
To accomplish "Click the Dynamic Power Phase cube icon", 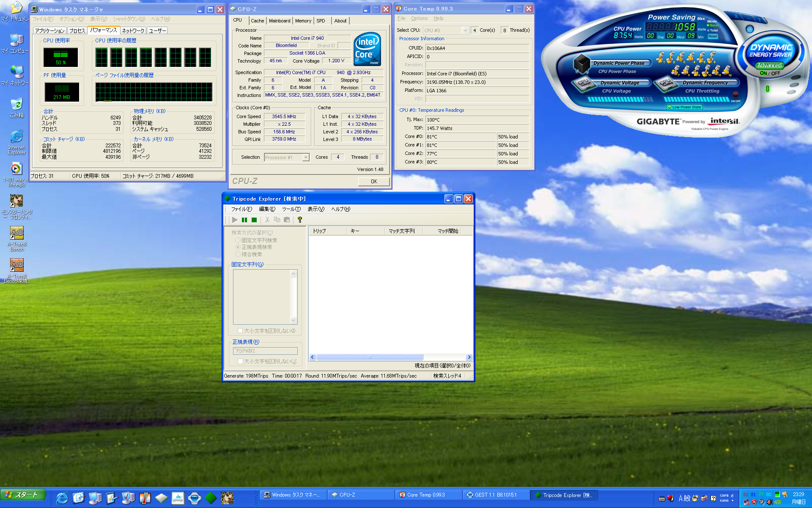I will pos(582,63).
